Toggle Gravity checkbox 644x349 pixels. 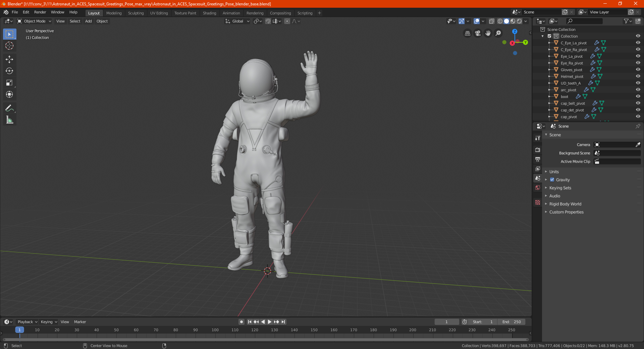pos(552,180)
